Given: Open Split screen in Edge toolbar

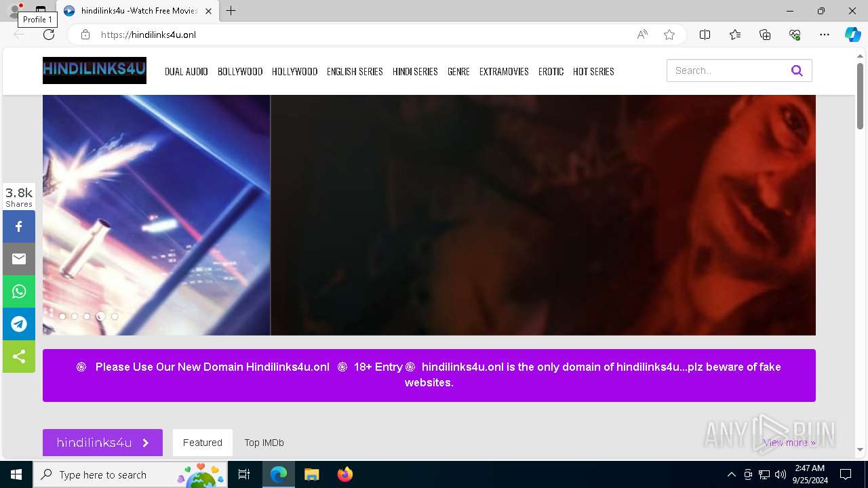Looking at the screenshot, I should (x=705, y=35).
